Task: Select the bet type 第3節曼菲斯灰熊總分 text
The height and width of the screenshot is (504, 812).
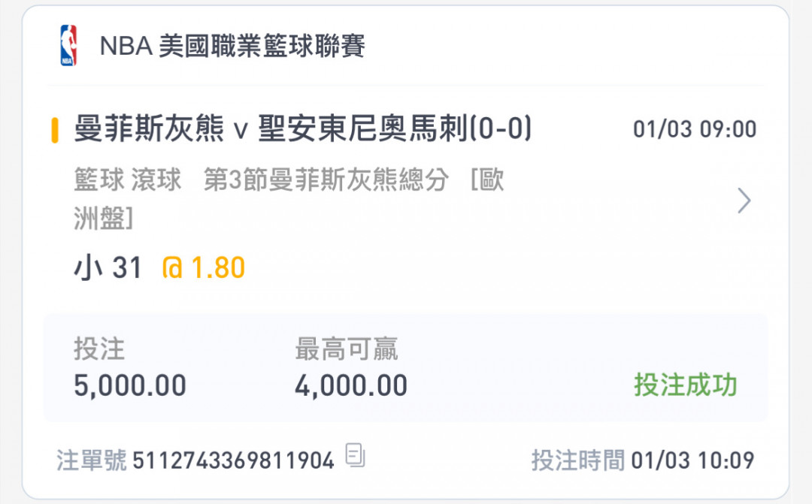Action: pos(326,180)
